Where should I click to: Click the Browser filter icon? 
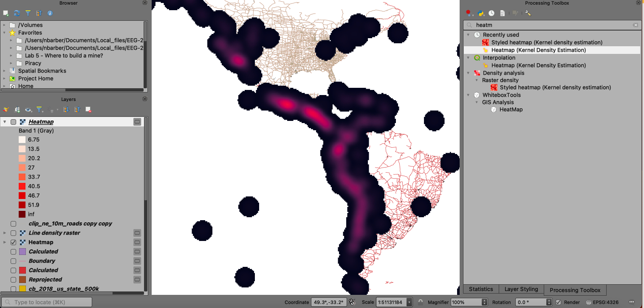tap(28, 14)
